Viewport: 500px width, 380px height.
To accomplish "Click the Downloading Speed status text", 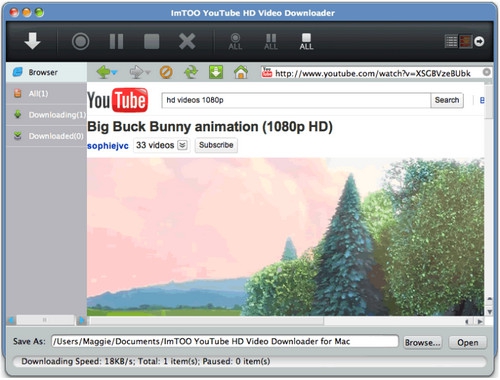I will point(146,361).
